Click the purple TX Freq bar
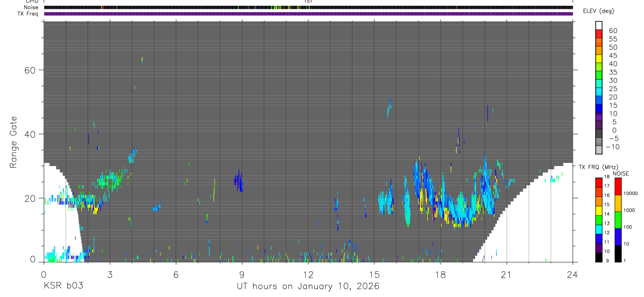644x297 pixels. [308, 14]
